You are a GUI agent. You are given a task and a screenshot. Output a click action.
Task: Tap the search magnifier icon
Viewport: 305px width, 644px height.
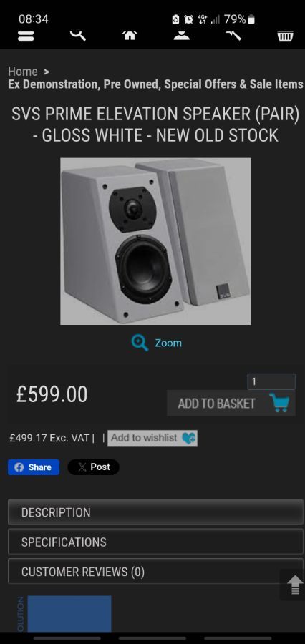78,36
